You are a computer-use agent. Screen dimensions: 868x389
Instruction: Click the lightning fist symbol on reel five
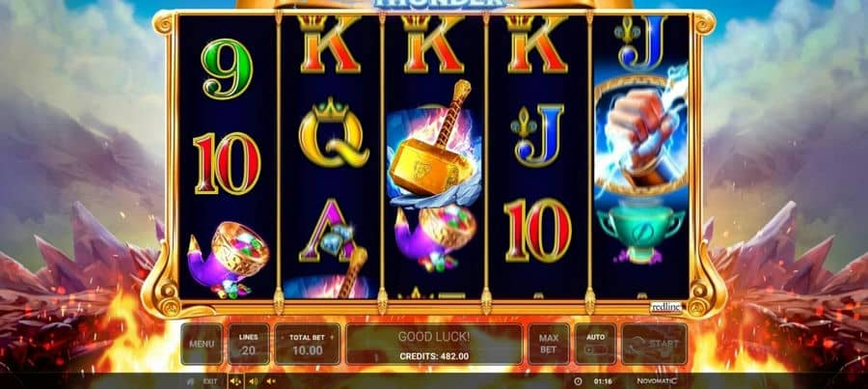(641, 136)
